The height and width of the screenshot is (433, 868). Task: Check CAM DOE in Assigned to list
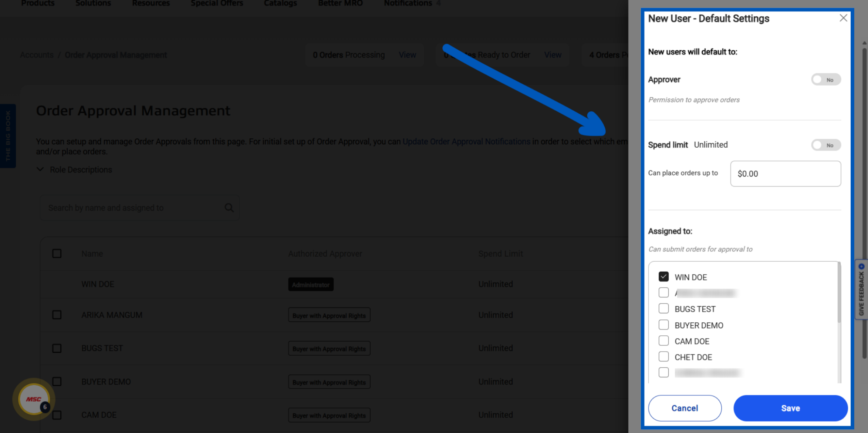coord(663,341)
